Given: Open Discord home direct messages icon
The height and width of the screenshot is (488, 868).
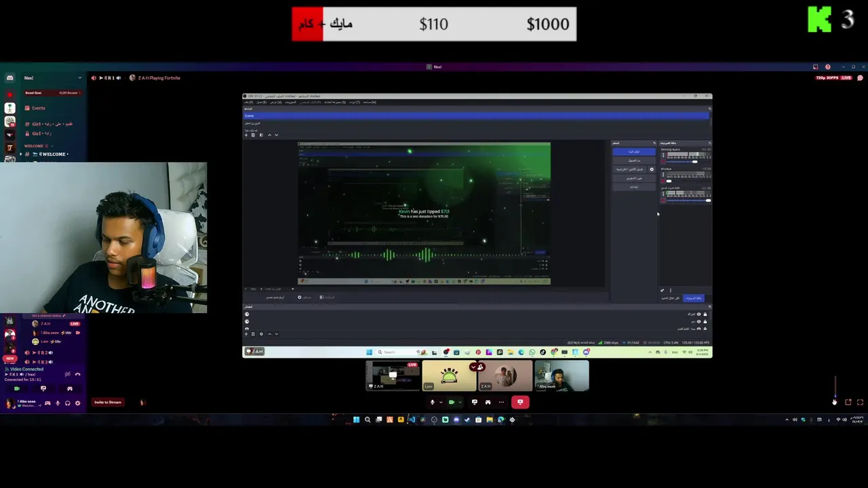Looking at the screenshot, I should click(10, 78).
